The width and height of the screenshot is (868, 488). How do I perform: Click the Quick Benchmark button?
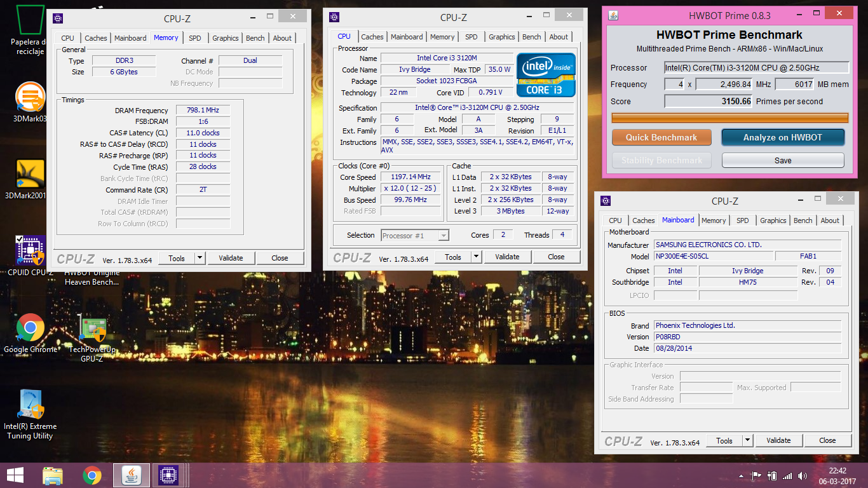[x=661, y=137]
